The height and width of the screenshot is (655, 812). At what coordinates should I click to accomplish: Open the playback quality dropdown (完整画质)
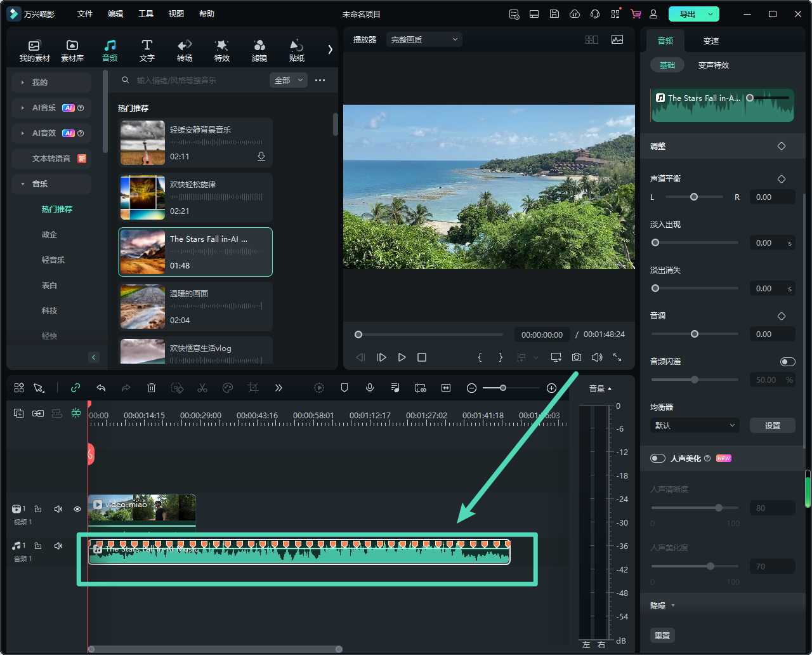(424, 39)
